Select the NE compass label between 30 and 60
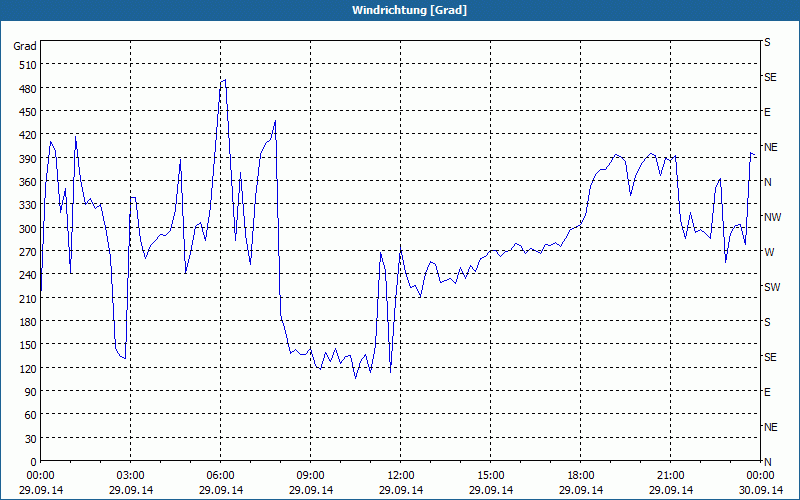Viewport: 800px width, 500px height. pyautogui.click(x=771, y=427)
